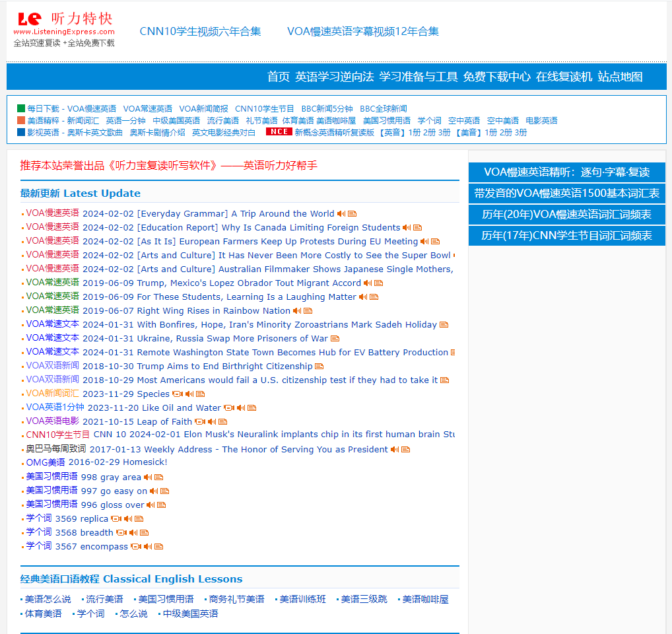The image size is (672, 634).
Task: Click audio icon for 998 gray area
Action: click(x=148, y=477)
